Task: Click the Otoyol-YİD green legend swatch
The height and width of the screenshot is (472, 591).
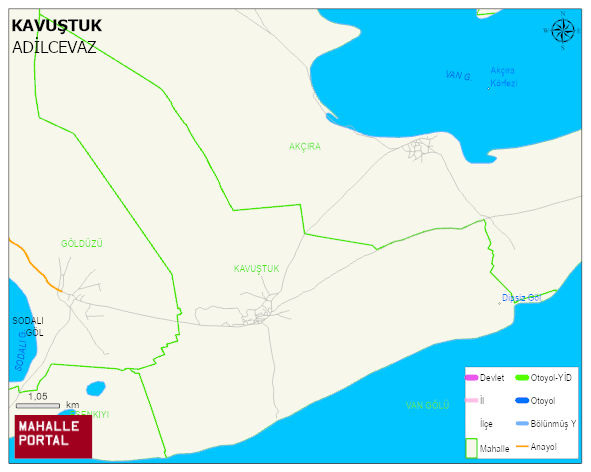Action: [x=522, y=377]
